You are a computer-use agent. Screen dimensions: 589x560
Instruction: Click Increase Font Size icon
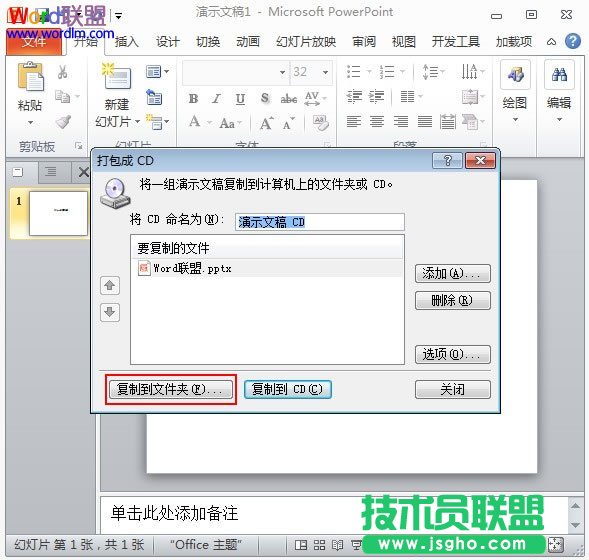pos(266,123)
